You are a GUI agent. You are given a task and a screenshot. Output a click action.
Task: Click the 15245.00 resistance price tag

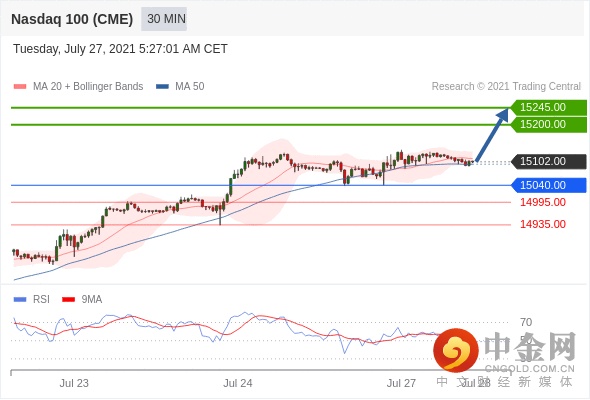pos(549,107)
